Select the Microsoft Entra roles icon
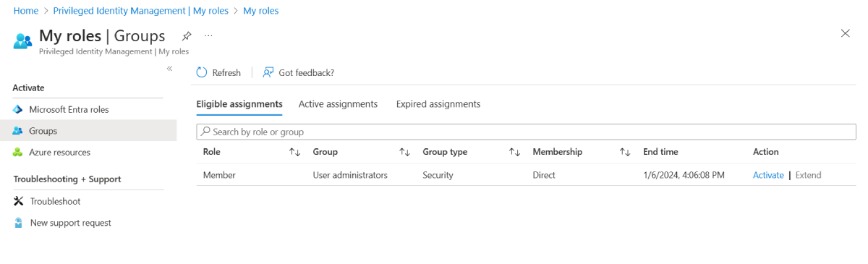Viewport: 868px width, 264px height. [18, 109]
